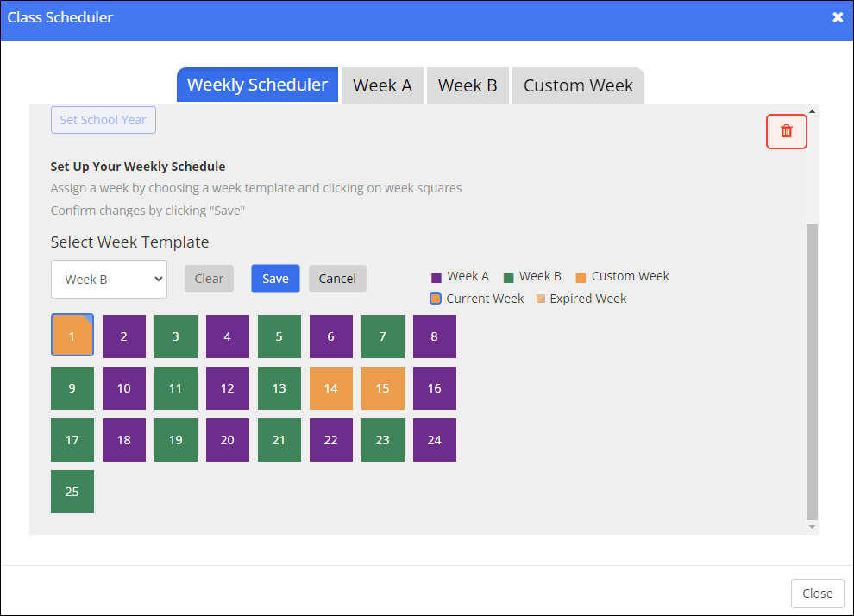The image size is (854, 616).
Task: Save the weekly schedule changes
Action: click(x=275, y=278)
